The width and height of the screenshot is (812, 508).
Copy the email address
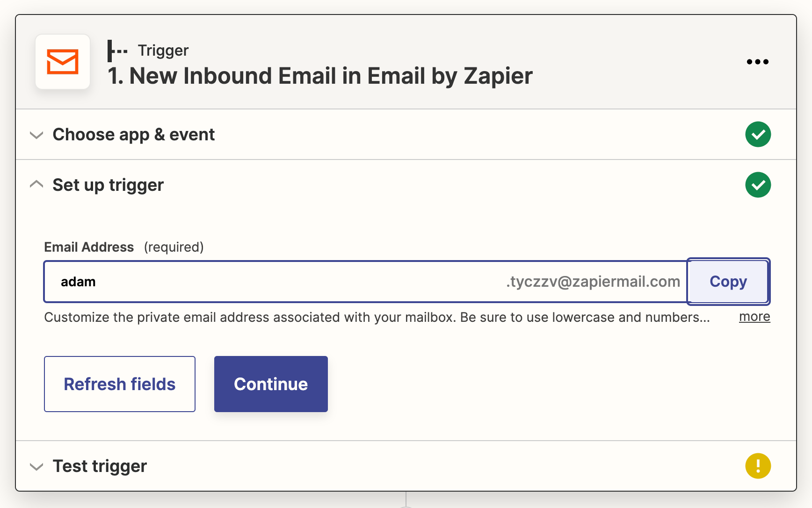tap(728, 282)
